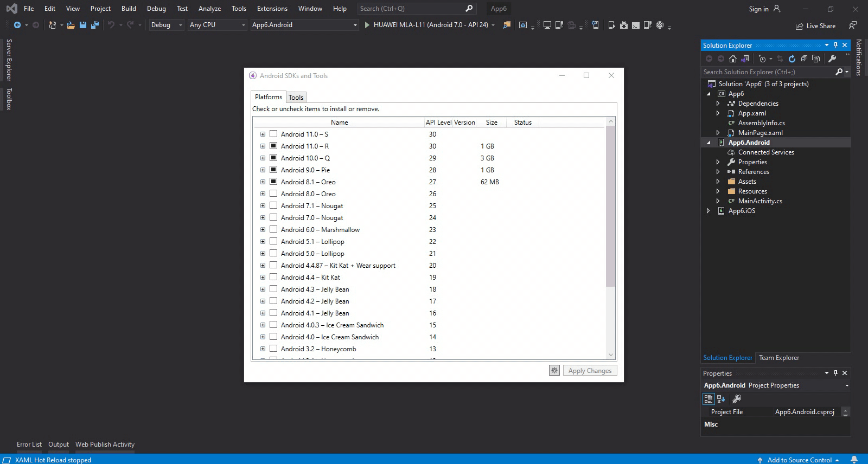Click the notifications bell in status bar
Viewport: 868px width, 464px height.
click(x=854, y=460)
